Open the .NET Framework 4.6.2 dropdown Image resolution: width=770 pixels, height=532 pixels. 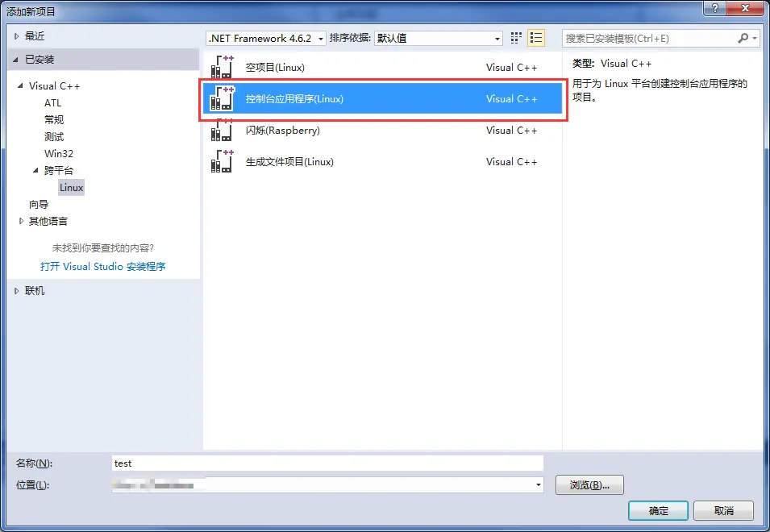[x=266, y=38]
